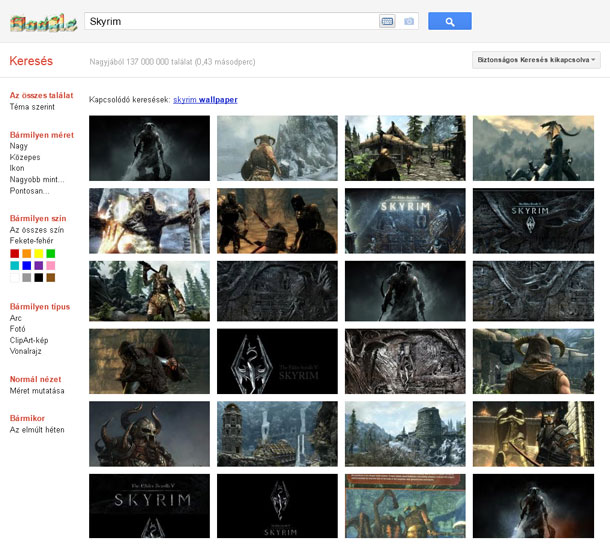Choose Méret mutatása option

tap(37, 391)
